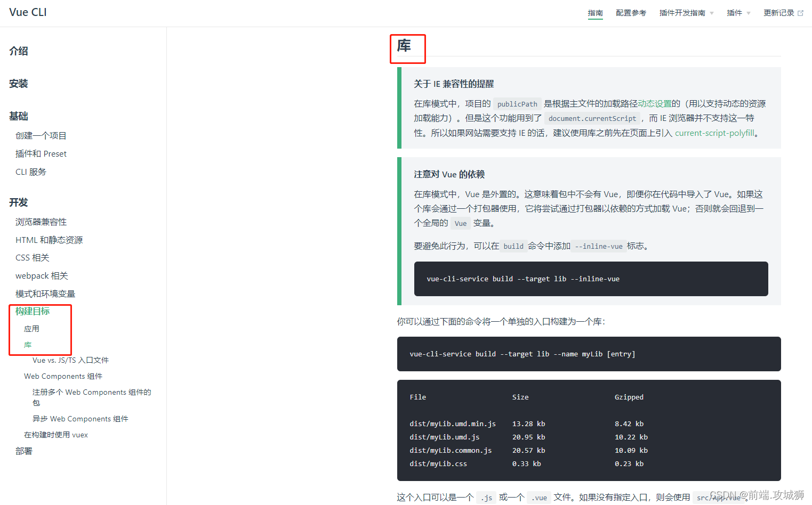Open 创建一个项目 in the sidebar
The image size is (812, 505).
click(x=41, y=136)
